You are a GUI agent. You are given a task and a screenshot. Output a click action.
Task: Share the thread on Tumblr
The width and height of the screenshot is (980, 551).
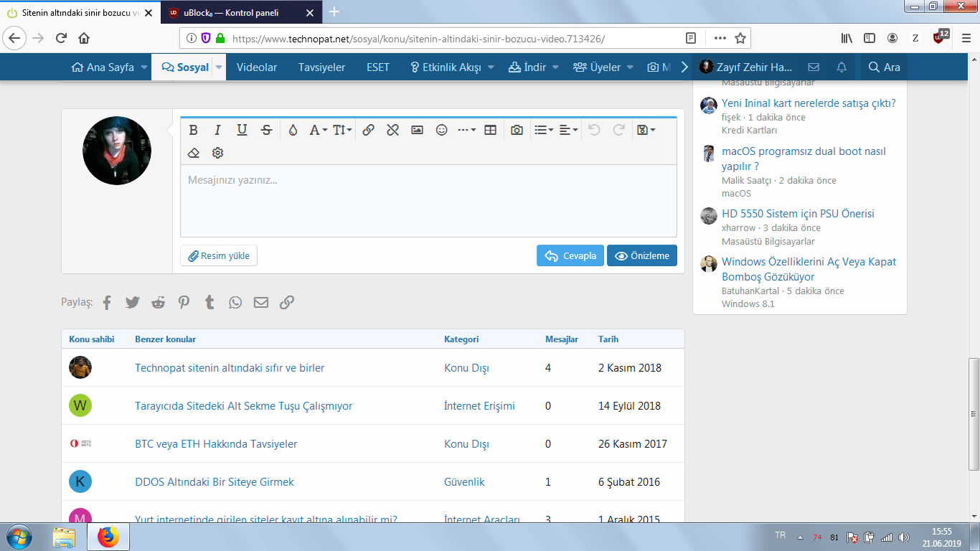click(x=209, y=303)
